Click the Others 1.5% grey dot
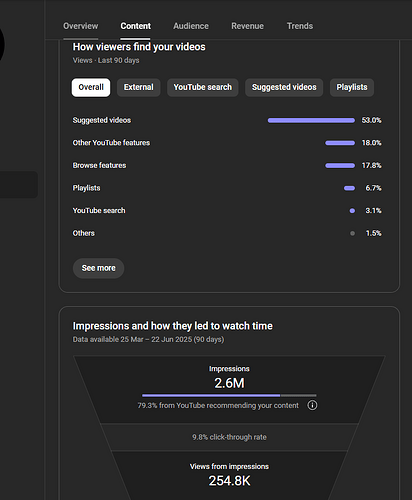 click(x=352, y=233)
